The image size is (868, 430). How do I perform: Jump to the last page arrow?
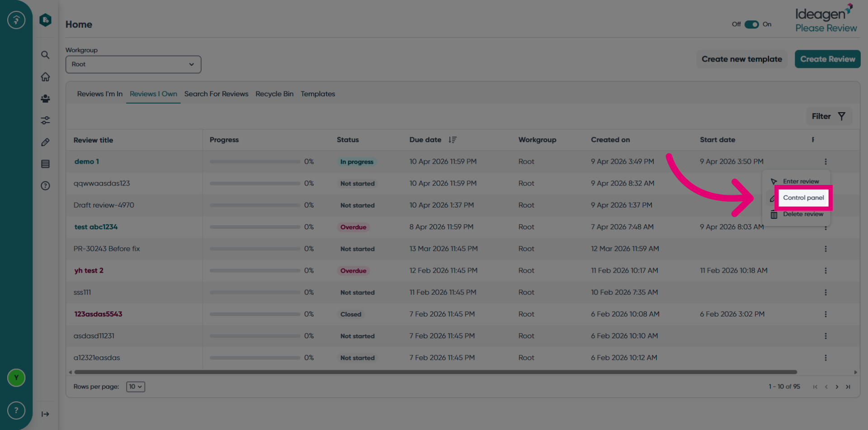[x=848, y=387]
